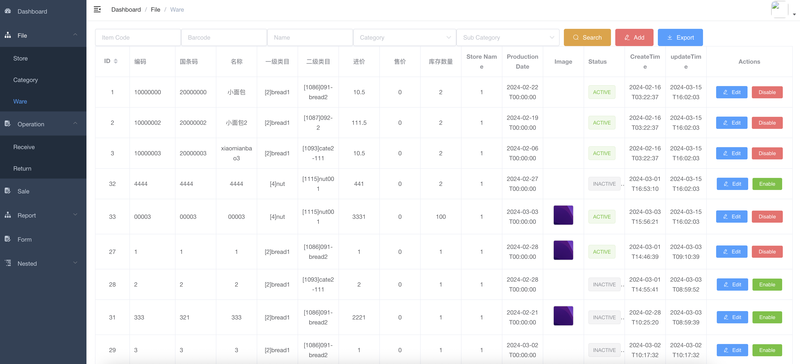The image size is (800, 364).
Task: Open the Category dropdown filter
Action: [405, 38]
